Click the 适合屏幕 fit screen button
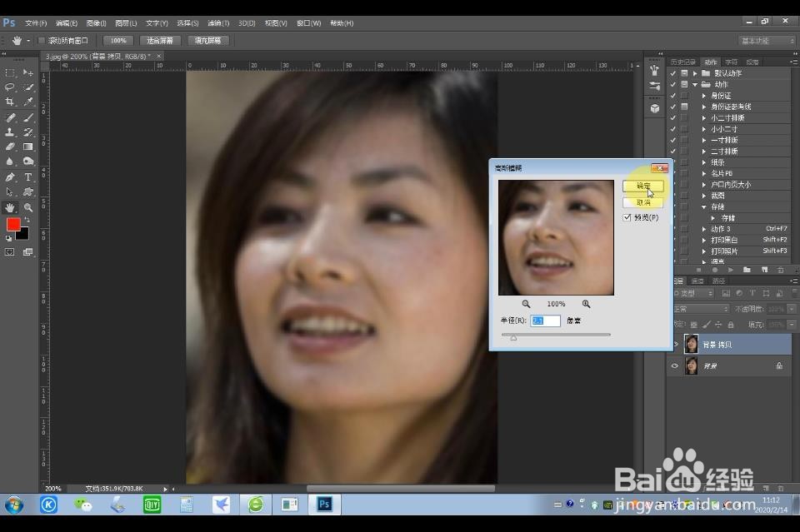This screenshot has height=532, width=800. click(x=160, y=40)
